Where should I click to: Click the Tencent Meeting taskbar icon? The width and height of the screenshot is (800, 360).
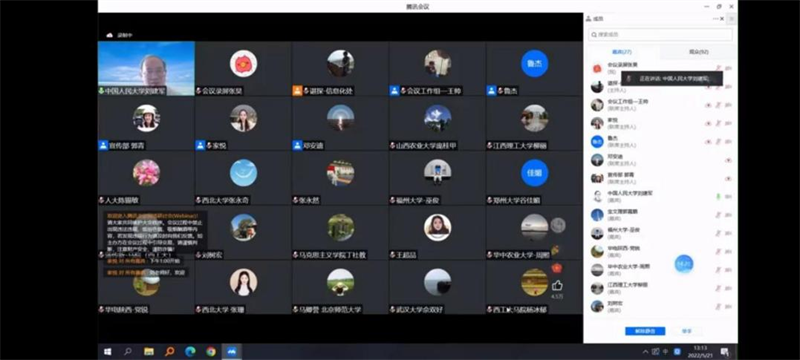pyautogui.click(x=232, y=352)
